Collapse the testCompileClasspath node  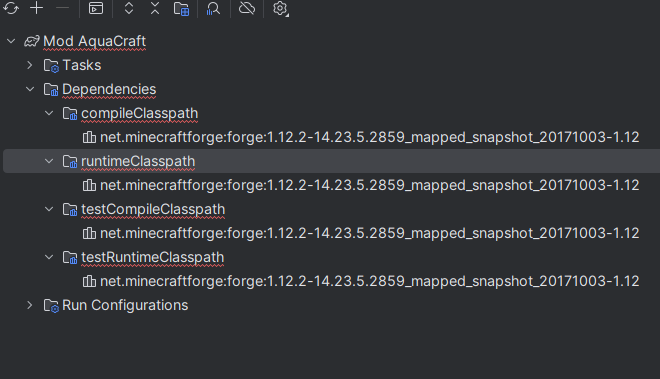pyautogui.click(x=49, y=209)
